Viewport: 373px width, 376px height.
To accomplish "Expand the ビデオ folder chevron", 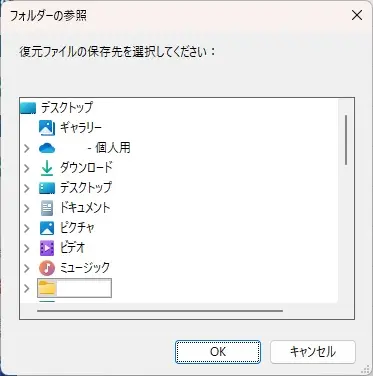I will 27,248.
